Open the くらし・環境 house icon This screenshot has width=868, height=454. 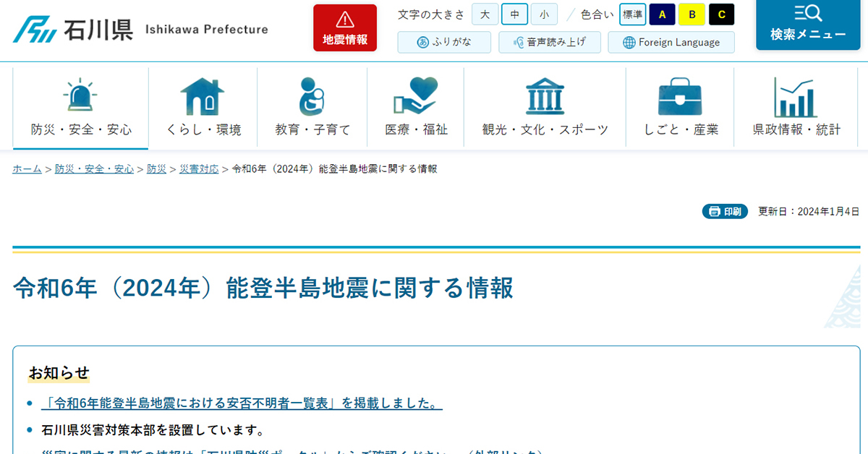pos(203,97)
